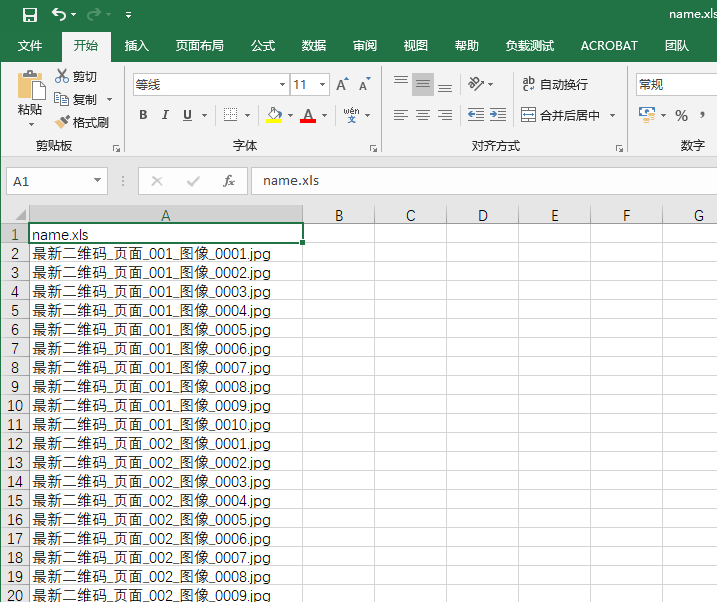Click the Undo arrow icon

pyautogui.click(x=59, y=14)
